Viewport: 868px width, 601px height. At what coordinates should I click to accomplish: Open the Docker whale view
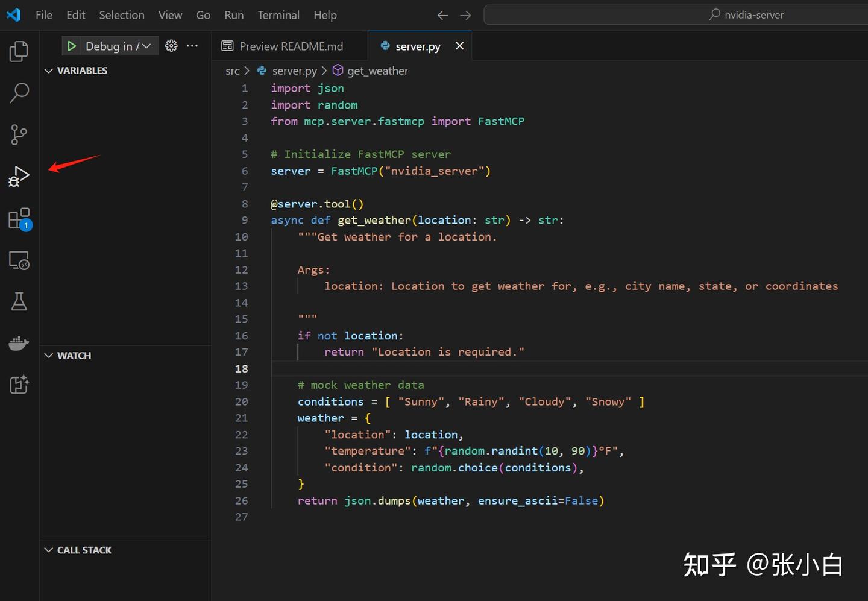[19, 343]
